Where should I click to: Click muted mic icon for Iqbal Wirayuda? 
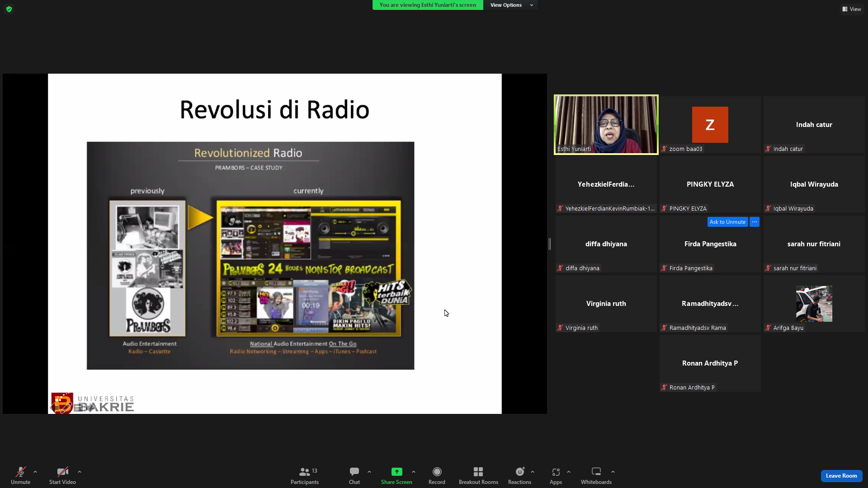pos(768,208)
